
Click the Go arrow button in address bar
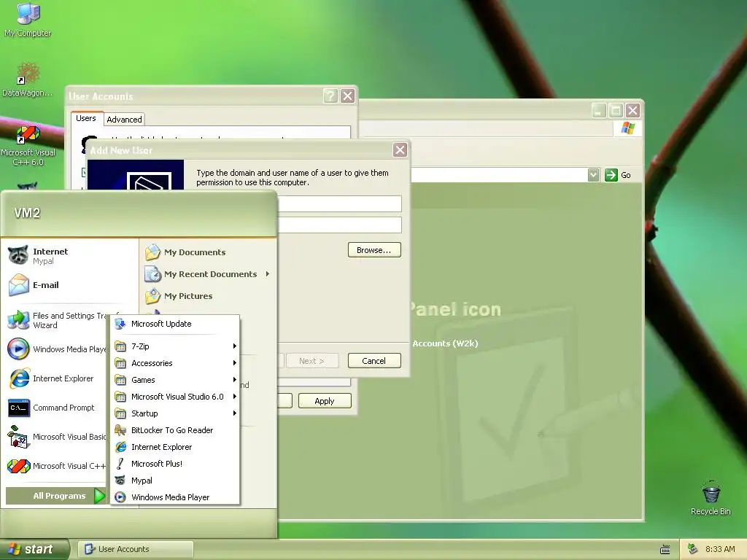coord(611,175)
